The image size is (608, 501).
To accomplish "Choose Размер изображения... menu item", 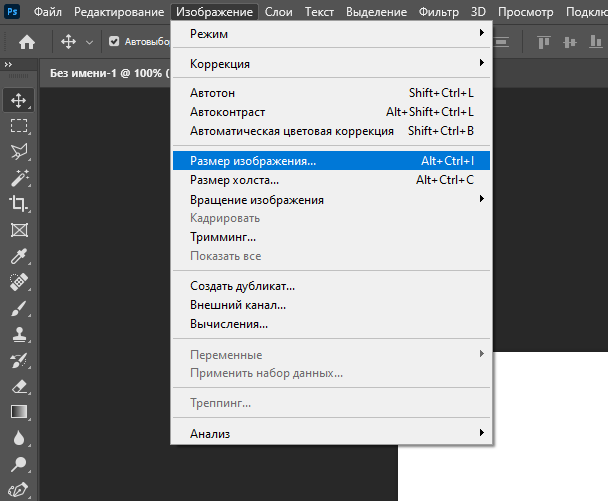I will pyautogui.click(x=332, y=161).
